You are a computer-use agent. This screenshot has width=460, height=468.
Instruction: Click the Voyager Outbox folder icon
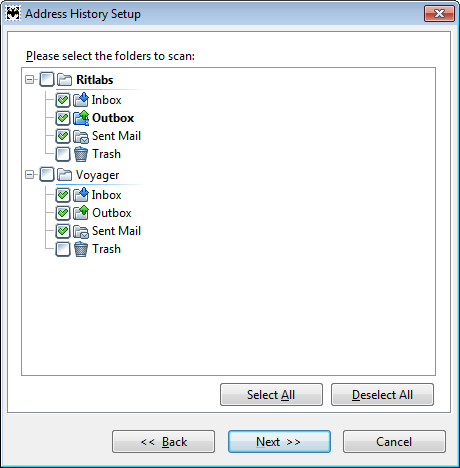pyautogui.click(x=81, y=213)
